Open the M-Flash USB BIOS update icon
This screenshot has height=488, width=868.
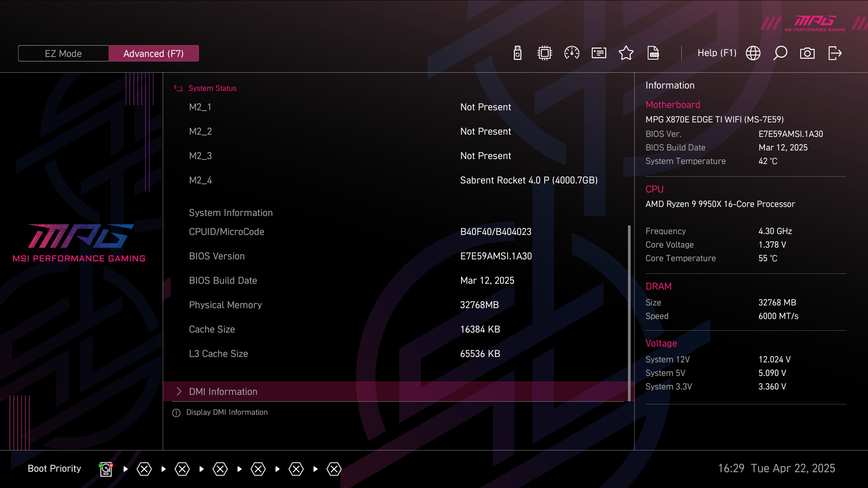pyautogui.click(x=518, y=53)
